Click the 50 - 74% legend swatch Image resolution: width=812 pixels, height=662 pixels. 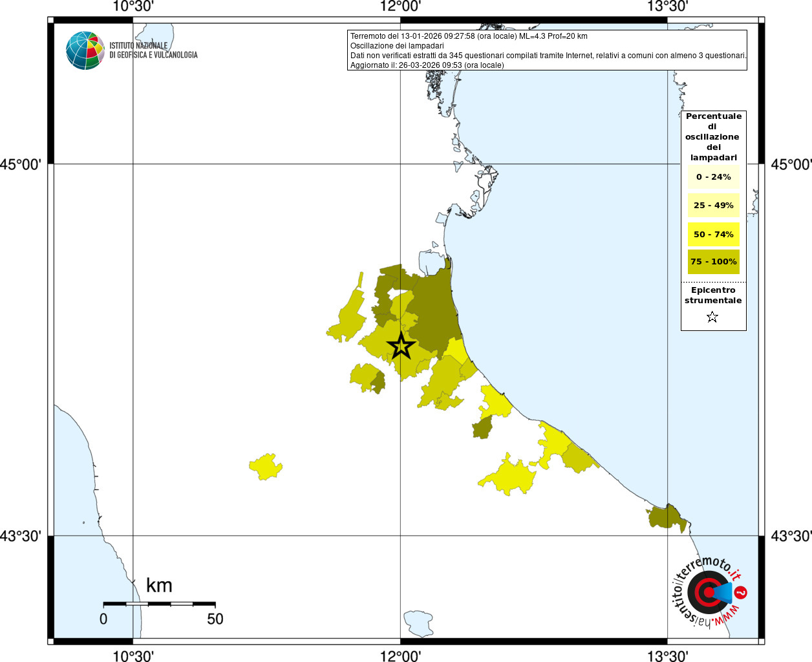(x=713, y=234)
